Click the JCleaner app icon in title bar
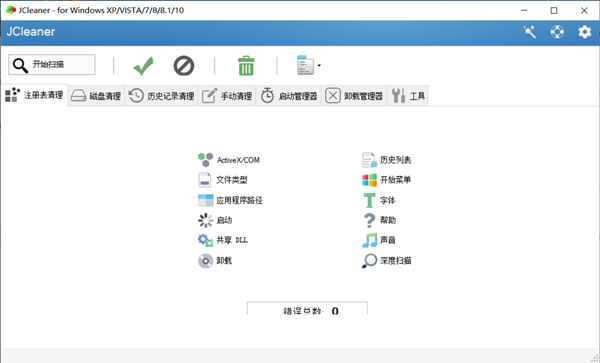Image resolution: width=600 pixels, height=363 pixels. pyautogui.click(x=11, y=10)
